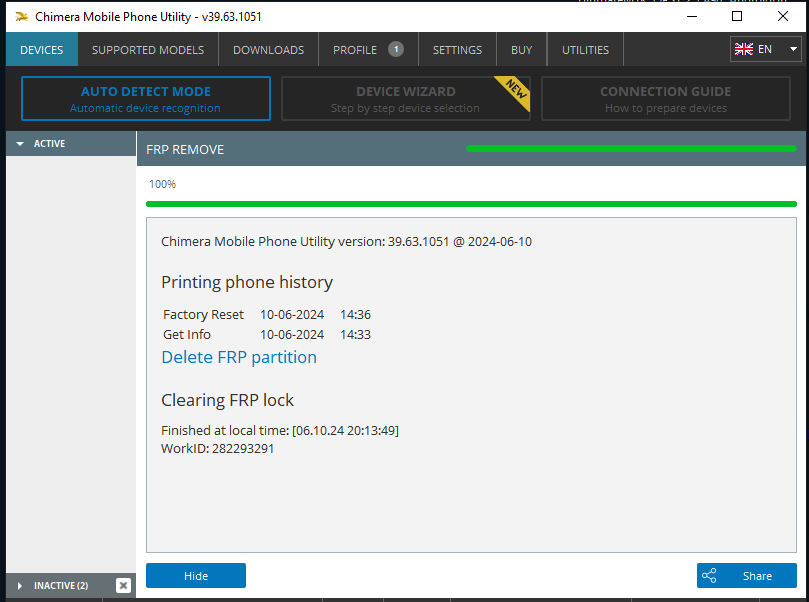Click the FRP REMOVE header title
The image size is (809, 602).
click(x=185, y=150)
